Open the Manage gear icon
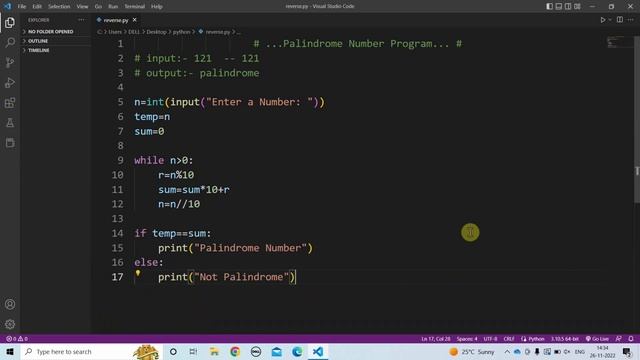Viewport: 640px width, 360px height. click(10, 324)
